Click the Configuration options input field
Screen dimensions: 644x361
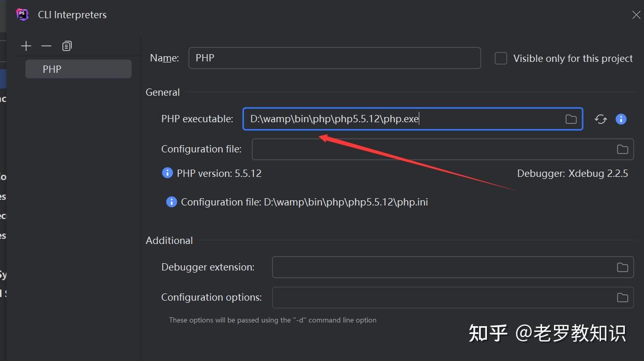(442, 298)
